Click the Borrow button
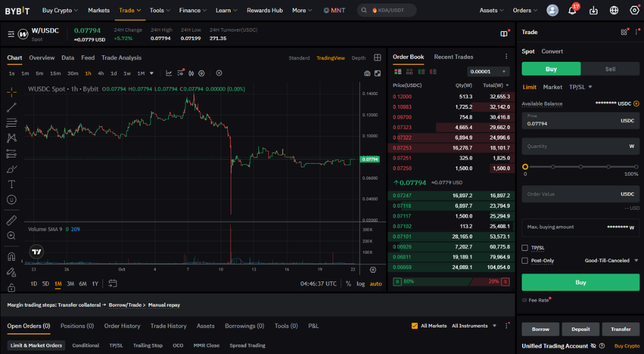This screenshot has height=354, width=644. click(x=540, y=330)
